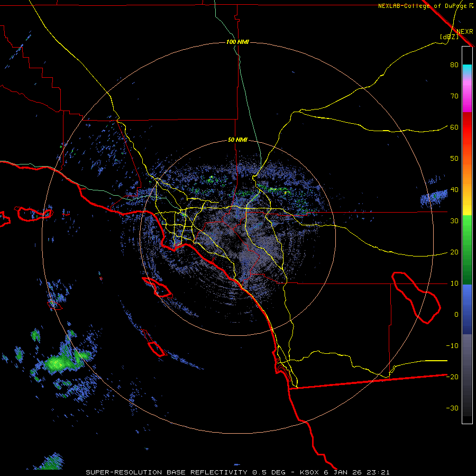476x476 pixels.
Task: Click the 10 value on reflectivity scale
Action: coord(454,283)
